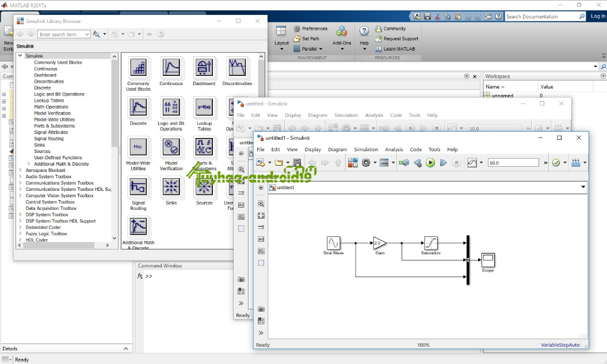Click Learn MATLAB in resources section
This screenshot has width=607, height=364.
click(x=395, y=49)
